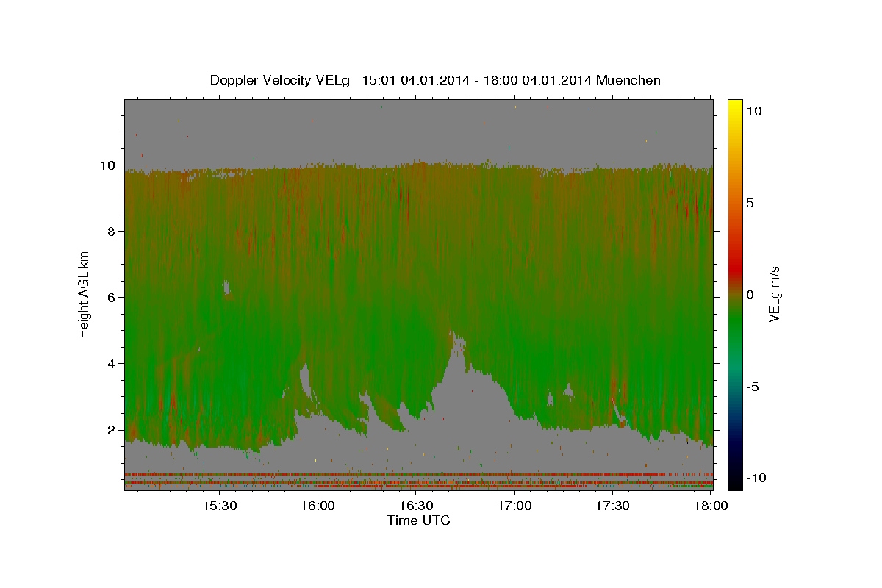This screenshot has width=882, height=588.
Task: Click the 'Height AGL km' axis label
Action: [x=84, y=293]
